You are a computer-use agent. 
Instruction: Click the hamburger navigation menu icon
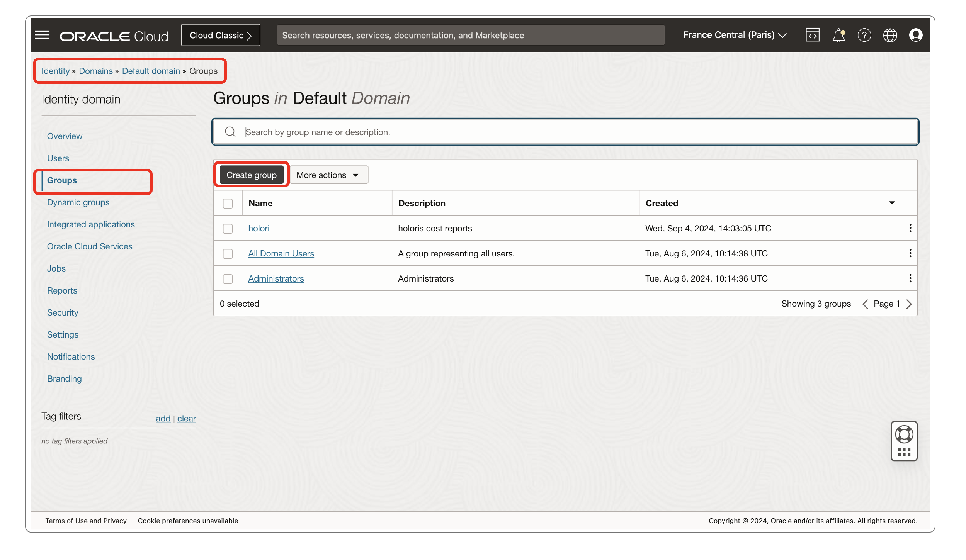coord(42,35)
